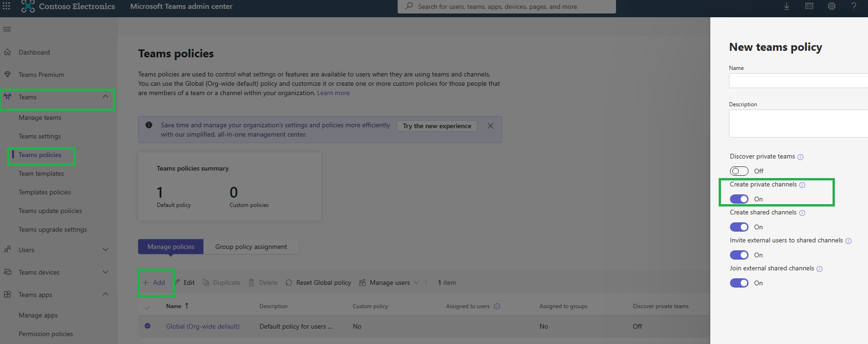The height and width of the screenshot is (344, 868).
Task: Open the Settings gear icon
Action: click(x=832, y=6)
